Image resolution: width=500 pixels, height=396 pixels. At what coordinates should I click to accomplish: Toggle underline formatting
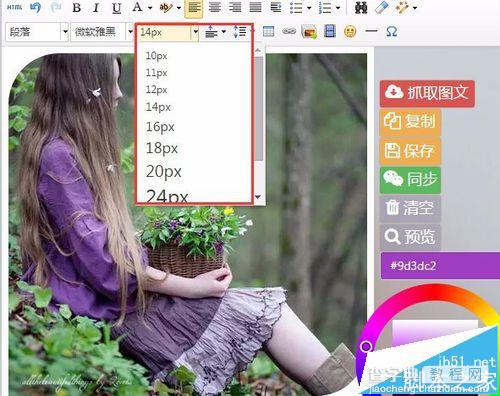tap(116, 7)
